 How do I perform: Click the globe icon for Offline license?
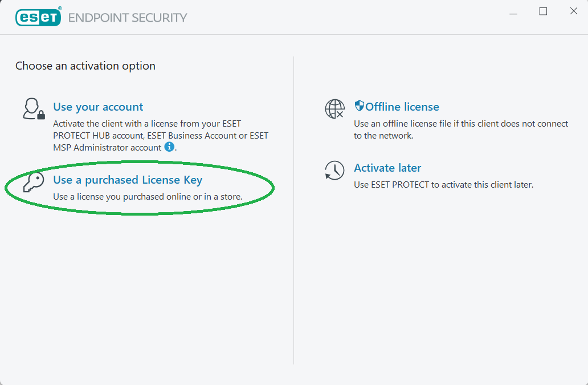(x=335, y=109)
